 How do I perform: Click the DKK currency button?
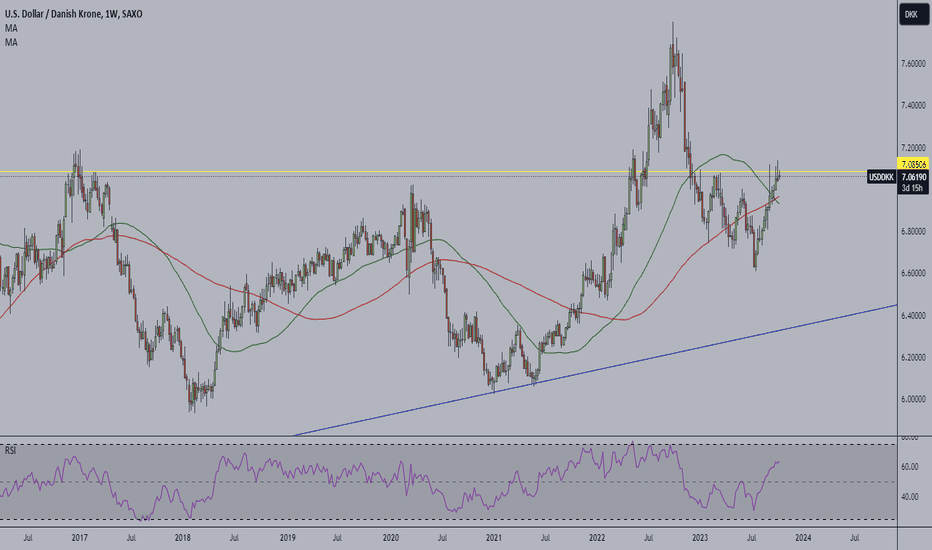point(913,14)
